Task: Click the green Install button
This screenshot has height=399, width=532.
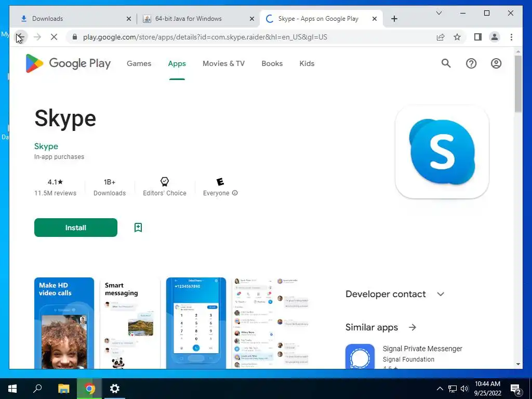Action: pos(76,228)
